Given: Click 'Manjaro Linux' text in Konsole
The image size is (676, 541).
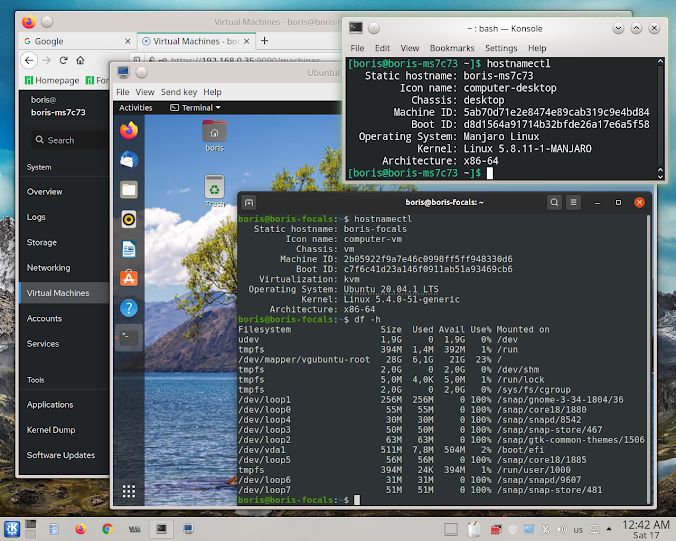Looking at the screenshot, I should coord(501,137).
